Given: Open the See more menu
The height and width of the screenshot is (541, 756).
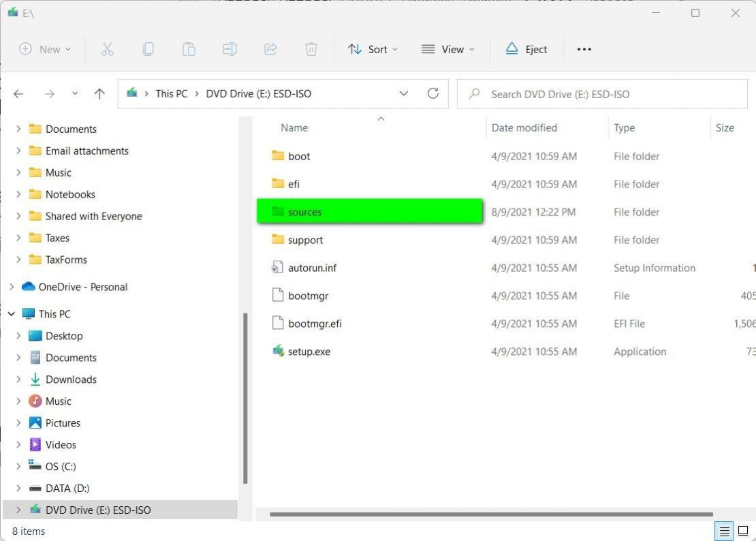Looking at the screenshot, I should click(584, 48).
